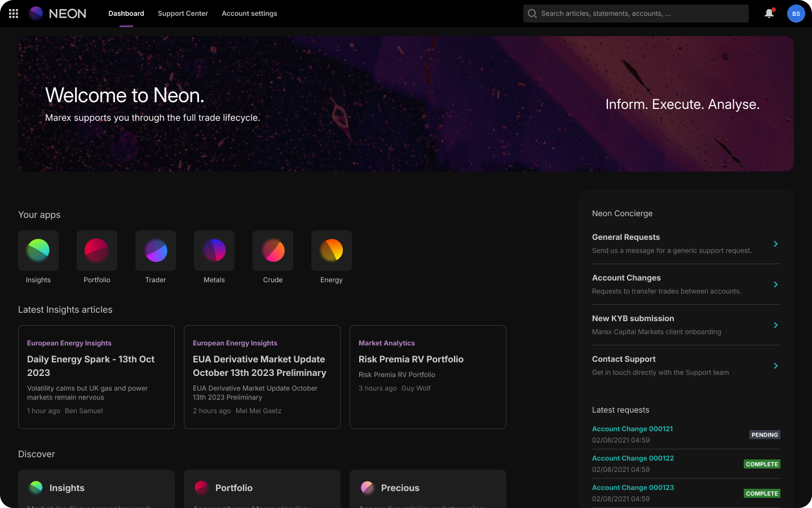Click the Welcome to Neon banner
The width and height of the screenshot is (812, 508).
click(406, 104)
